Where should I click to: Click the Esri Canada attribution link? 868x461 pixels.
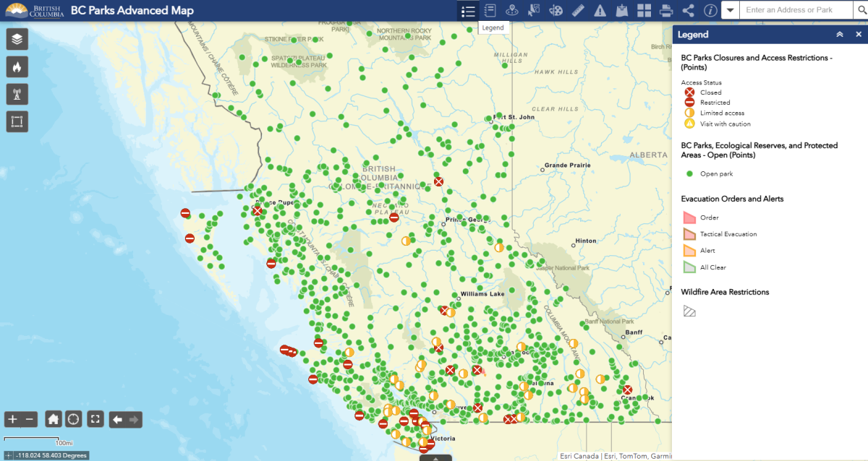tap(579, 456)
